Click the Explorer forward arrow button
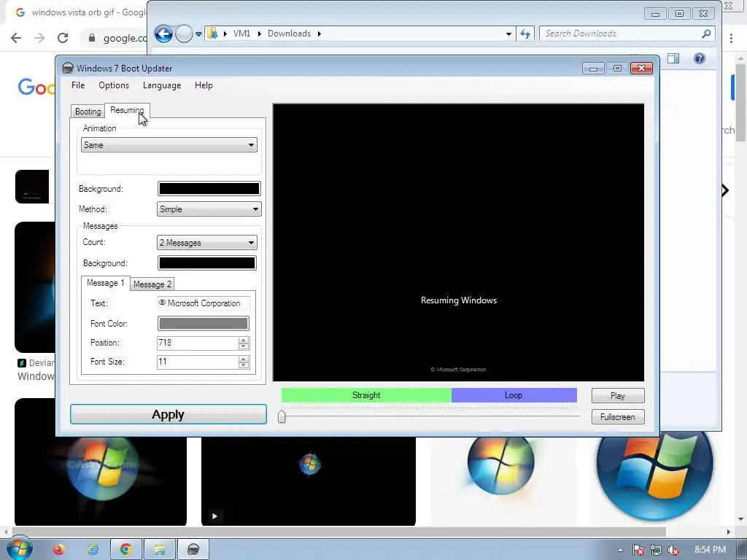The image size is (747, 560). (x=184, y=34)
